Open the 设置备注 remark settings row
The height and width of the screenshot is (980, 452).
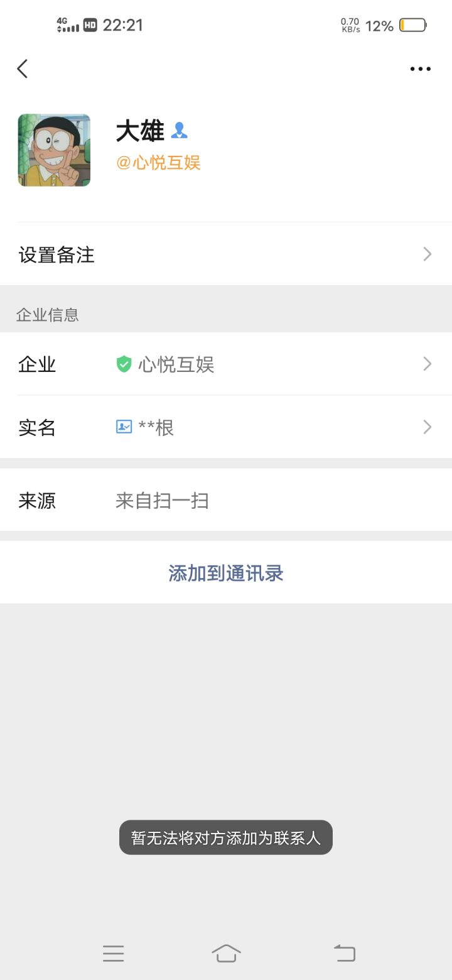(226, 254)
